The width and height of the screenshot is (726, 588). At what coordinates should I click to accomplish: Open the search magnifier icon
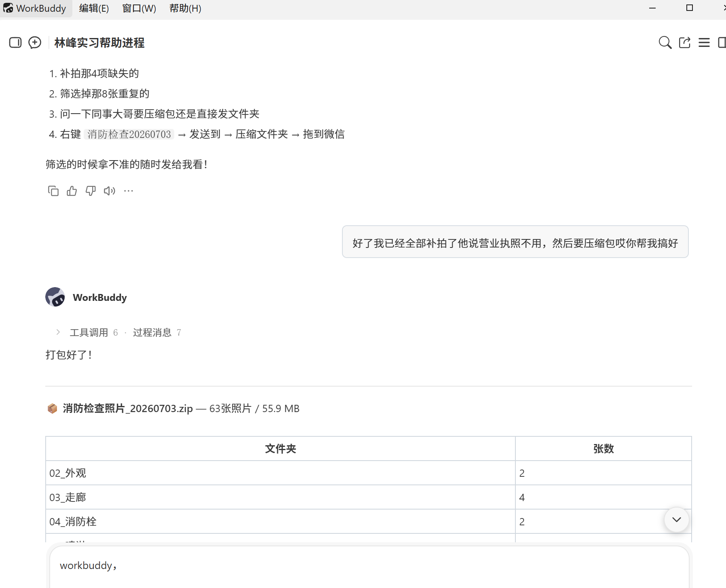click(665, 42)
